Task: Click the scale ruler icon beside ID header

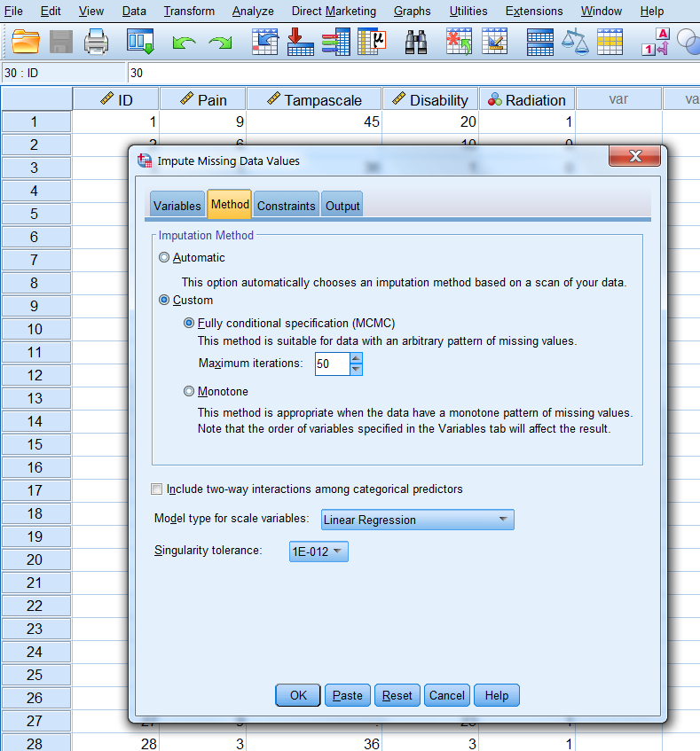Action: [106, 98]
